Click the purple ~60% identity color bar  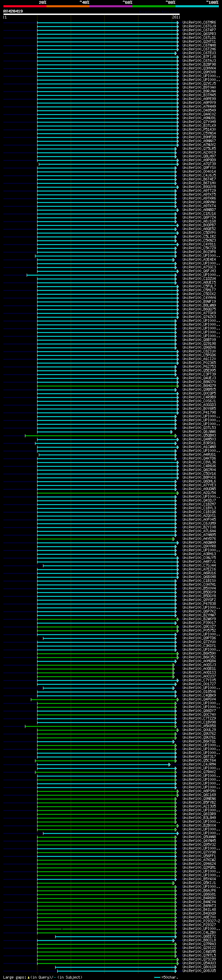point(111,6)
